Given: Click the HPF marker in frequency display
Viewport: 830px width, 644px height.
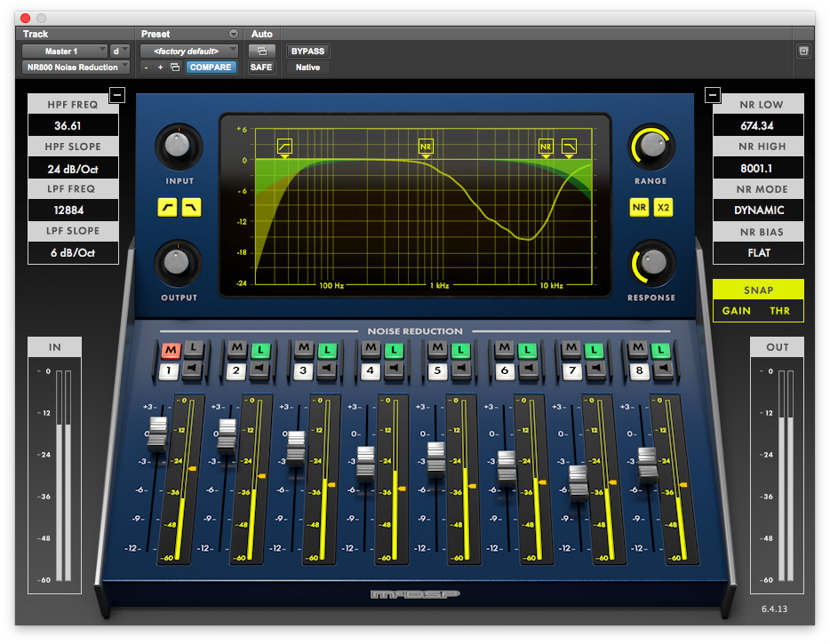Looking at the screenshot, I should point(284,145).
